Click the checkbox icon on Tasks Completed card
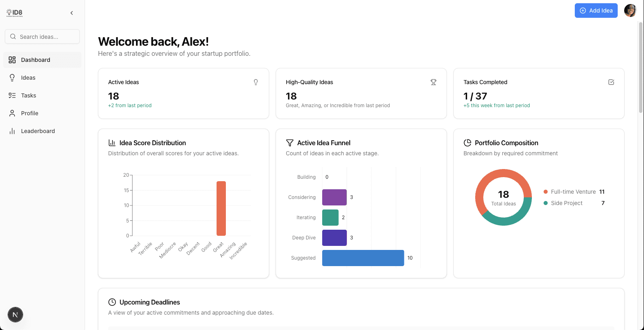This screenshot has height=330, width=644. [x=611, y=82]
